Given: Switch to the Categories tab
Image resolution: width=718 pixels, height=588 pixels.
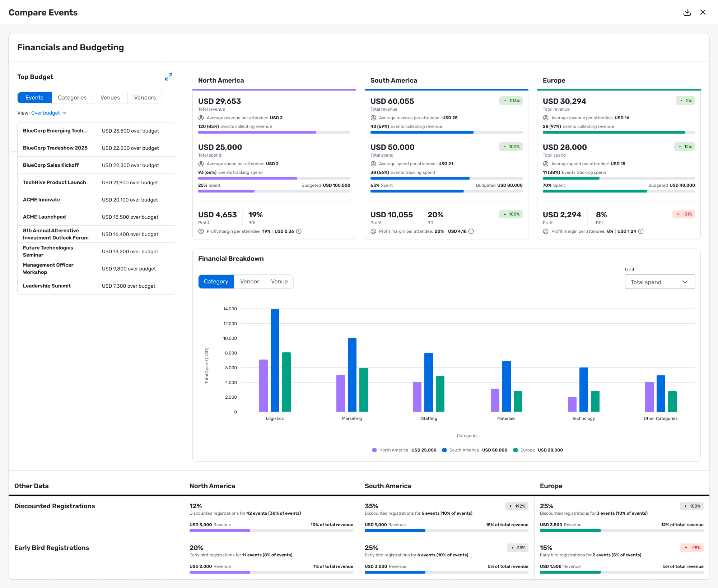Looking at the screenshot, I should tap(72, 98).
